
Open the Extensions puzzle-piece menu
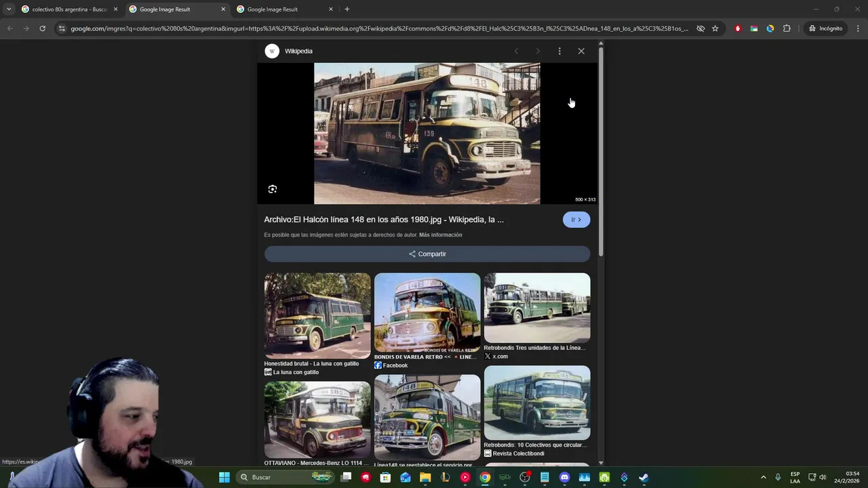pos(787,28)
